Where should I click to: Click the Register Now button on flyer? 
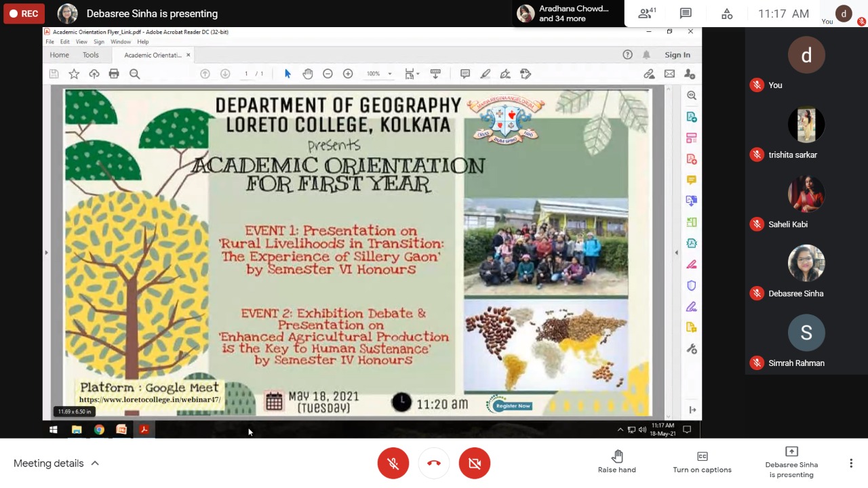pyautogui.click(x=513, y=405)
